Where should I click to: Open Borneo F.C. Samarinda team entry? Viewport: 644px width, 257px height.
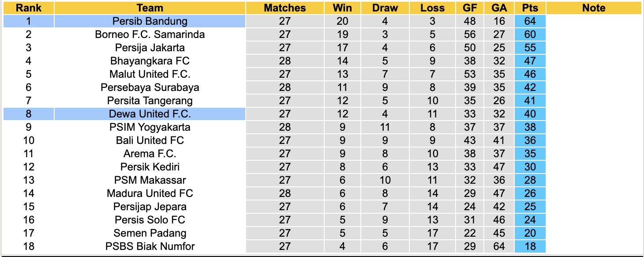point(150,34)
